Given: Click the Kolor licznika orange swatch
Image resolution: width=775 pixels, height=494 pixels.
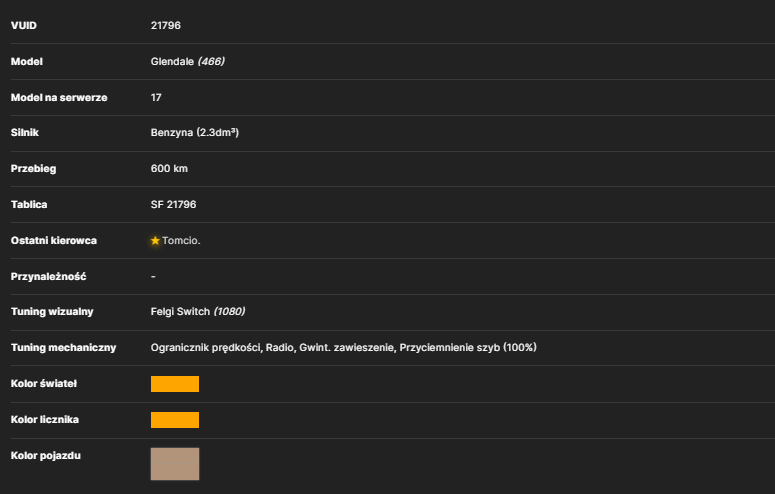Looking at the screenshot, I should coord(175,420).
